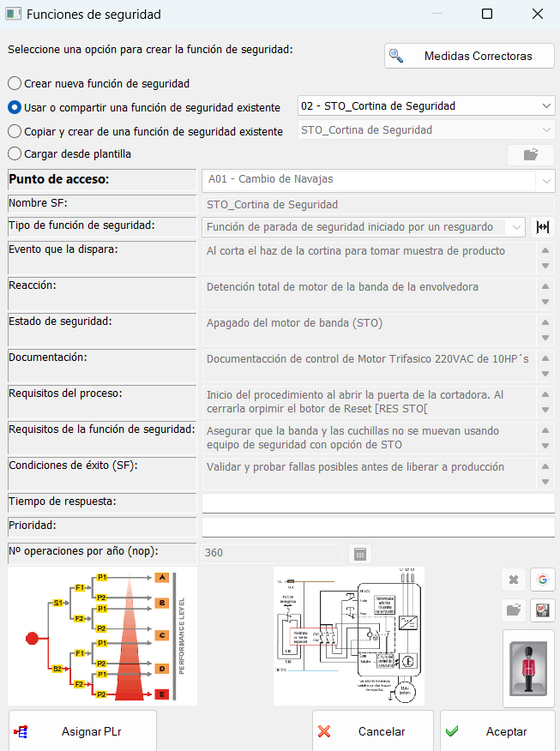Click the Estado de seguridad text box
The image size is (560, 751).
pyautogui.click(x=369, y=329)
